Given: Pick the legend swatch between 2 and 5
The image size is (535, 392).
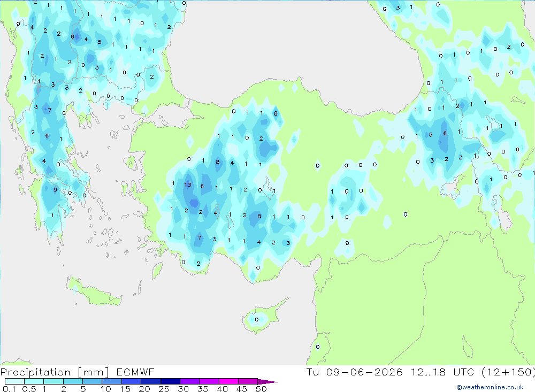Looking at the screenshot, I should click(x=73, y=381).
